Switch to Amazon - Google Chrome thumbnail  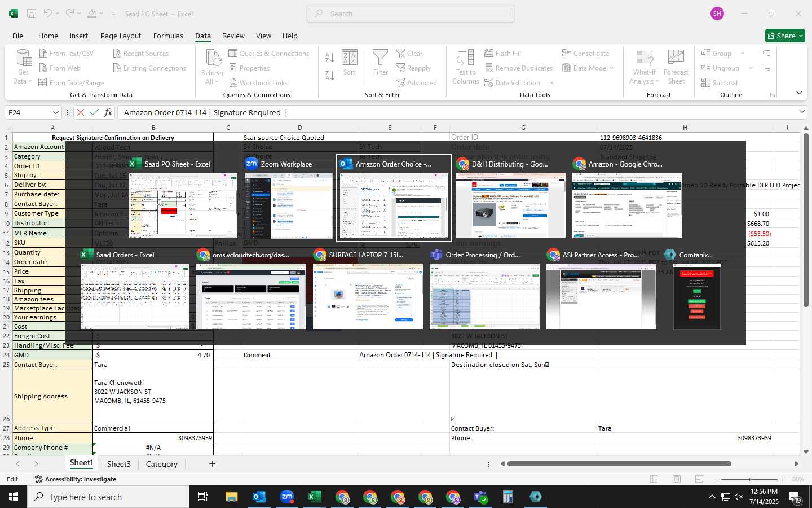click(627, 199)
